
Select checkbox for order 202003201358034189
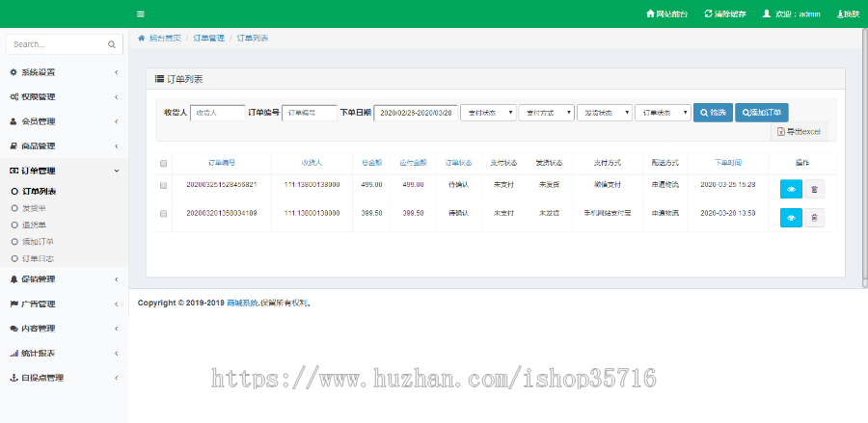tap(163, 213)
